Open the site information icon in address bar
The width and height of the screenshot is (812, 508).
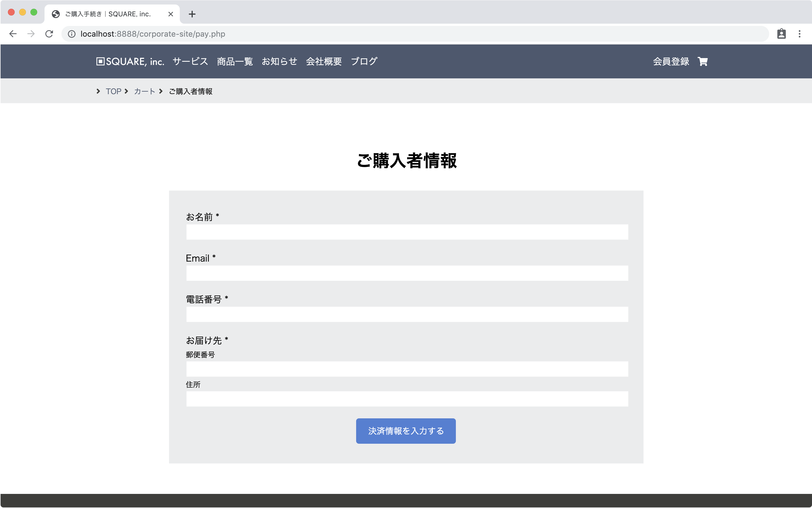click(x=72, y=34)
